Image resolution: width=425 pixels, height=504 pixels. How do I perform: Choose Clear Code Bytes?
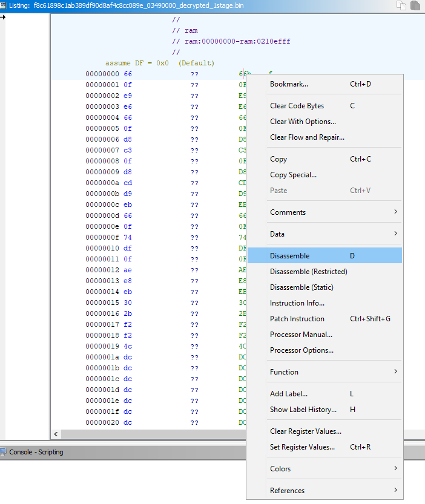(x=297, y=106)
